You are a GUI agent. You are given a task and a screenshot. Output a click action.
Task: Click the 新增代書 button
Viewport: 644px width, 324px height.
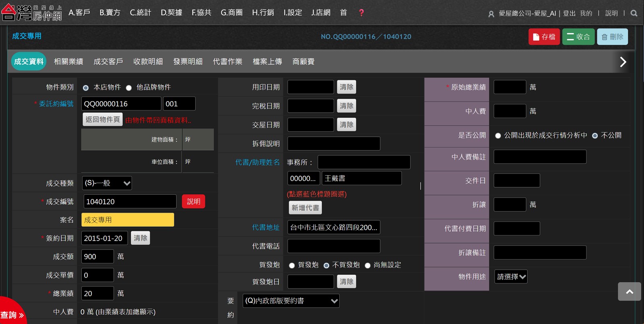[305, 208]
